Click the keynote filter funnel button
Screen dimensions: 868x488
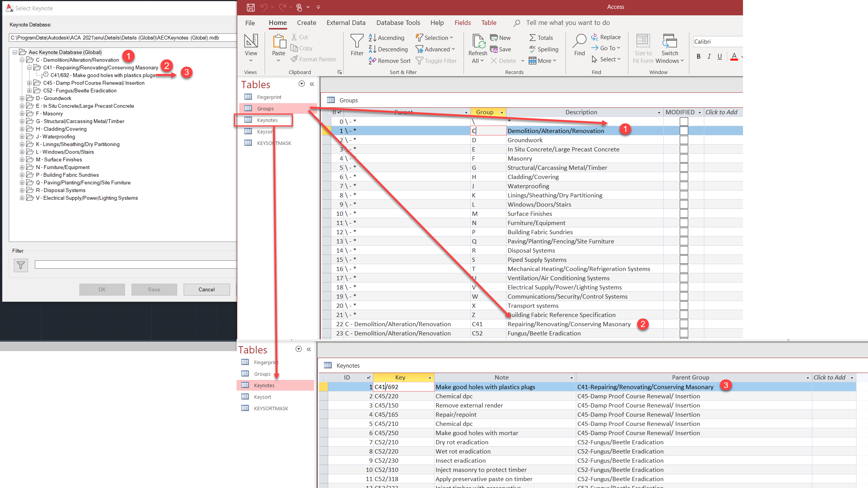[21, 265]
